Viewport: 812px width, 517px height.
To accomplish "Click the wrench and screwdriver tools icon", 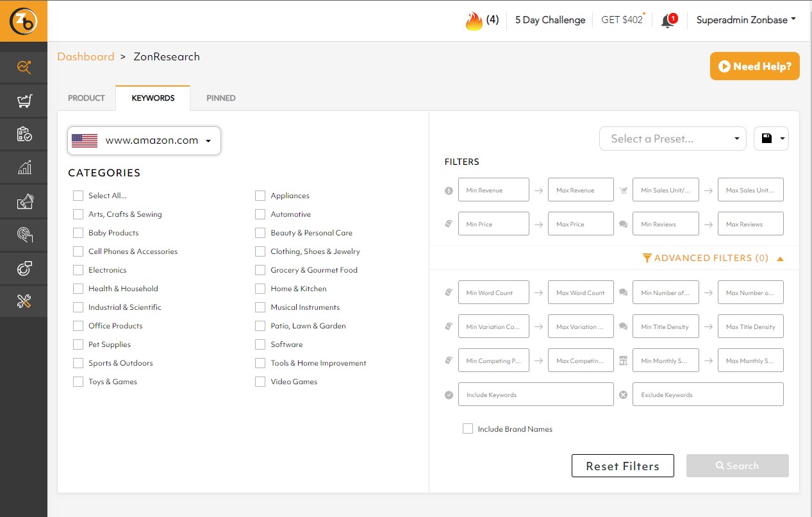I will point(24,301).
